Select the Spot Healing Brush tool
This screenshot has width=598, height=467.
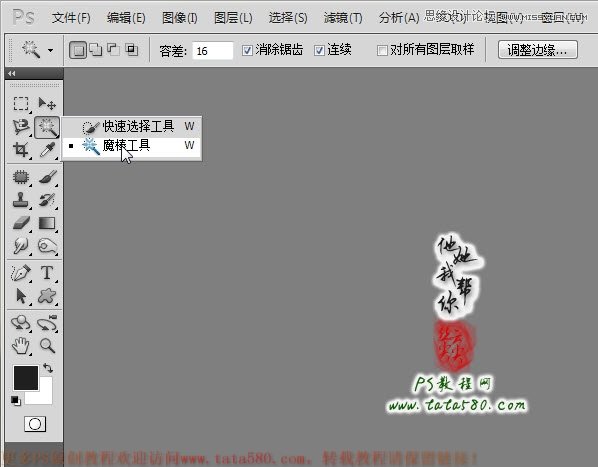coord(21,177)
